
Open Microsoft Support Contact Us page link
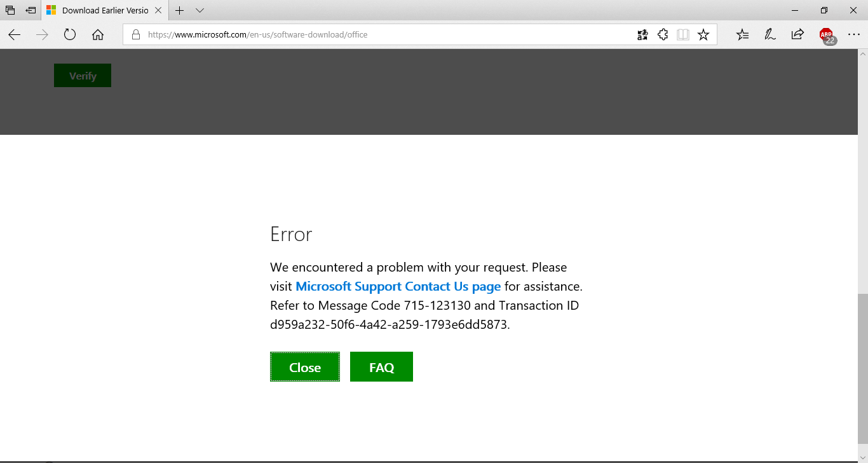[398, 286]
